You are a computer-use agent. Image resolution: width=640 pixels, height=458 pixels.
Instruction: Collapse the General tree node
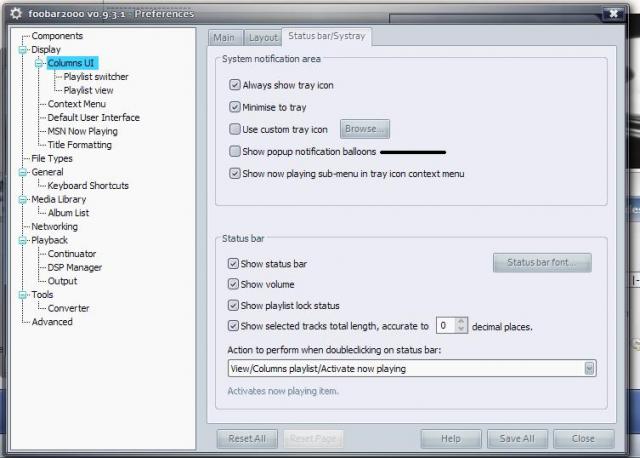coord(23,172)
